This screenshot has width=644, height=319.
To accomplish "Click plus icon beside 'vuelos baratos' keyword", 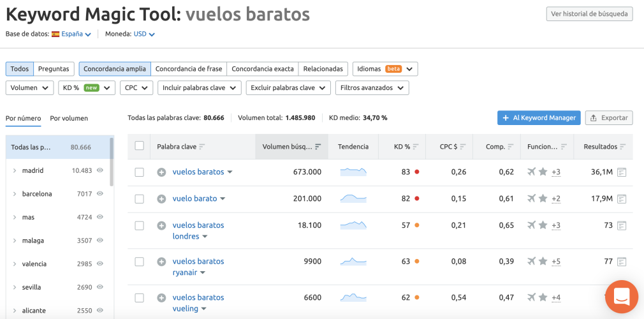I will coord(161,172).
